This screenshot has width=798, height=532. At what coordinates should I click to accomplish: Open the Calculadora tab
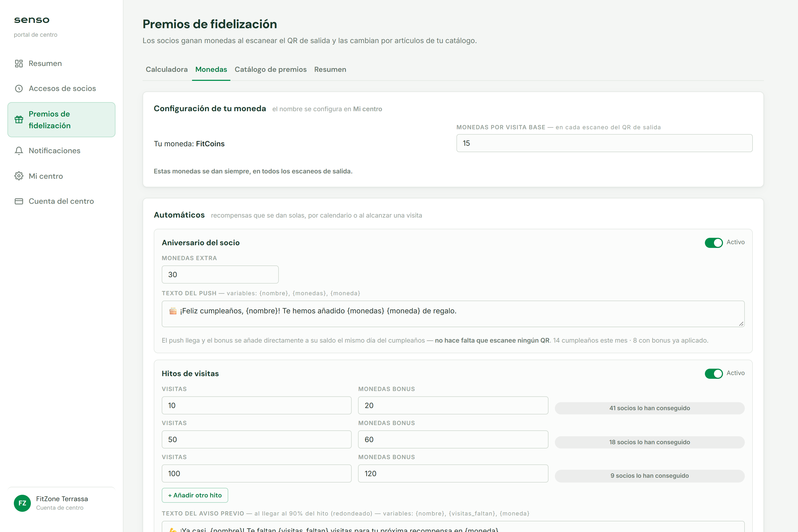coord(167,69)
